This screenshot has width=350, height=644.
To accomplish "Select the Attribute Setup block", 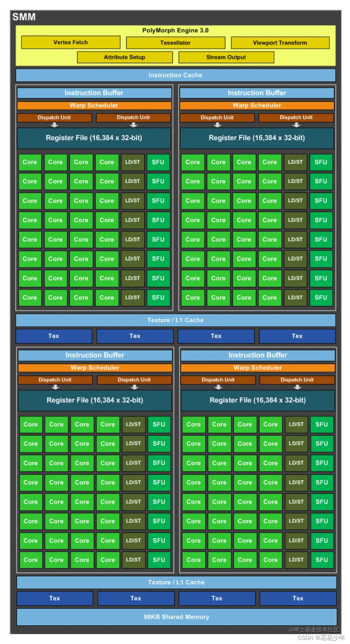I will [x=125, y=57].
